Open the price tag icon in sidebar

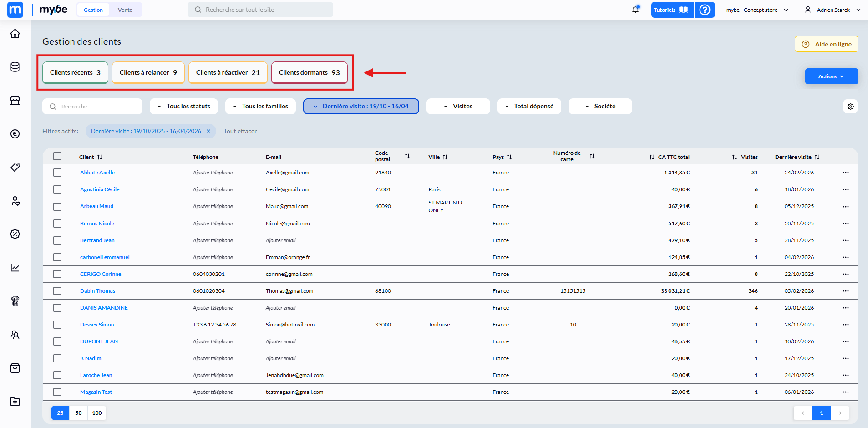point(15,167)
